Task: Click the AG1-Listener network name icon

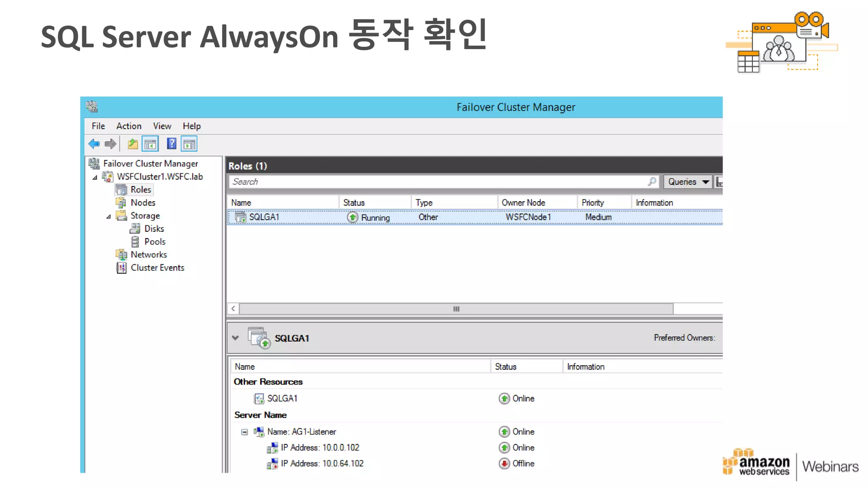Action: pos(259,432)
